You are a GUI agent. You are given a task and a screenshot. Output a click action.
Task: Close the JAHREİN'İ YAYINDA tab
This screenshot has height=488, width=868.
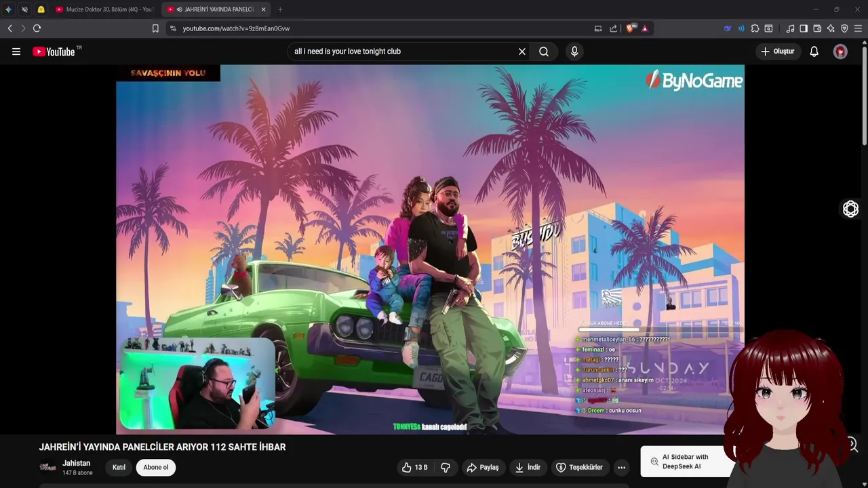click(x=263, y=9)
